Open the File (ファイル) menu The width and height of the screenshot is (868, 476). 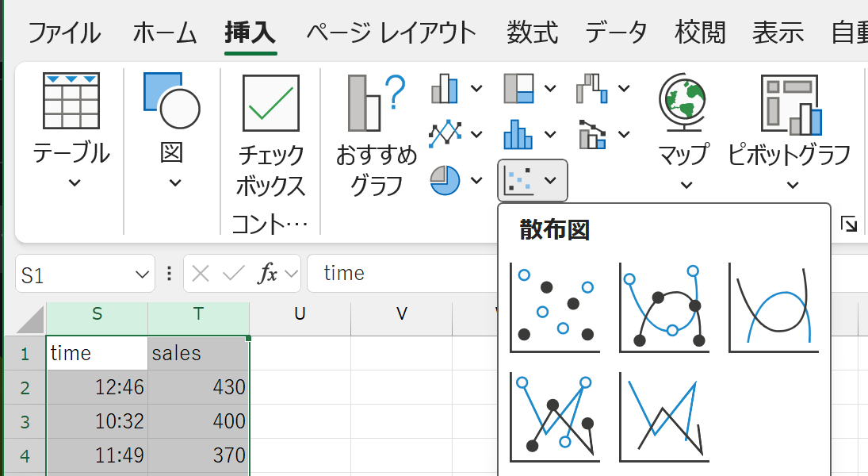(x=64, y=33)
